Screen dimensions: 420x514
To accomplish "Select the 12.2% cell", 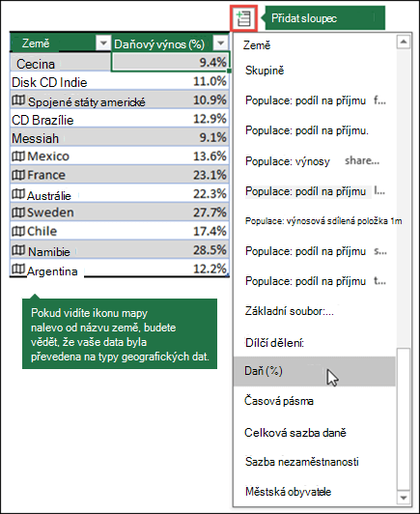I will (x=170, y=269).
